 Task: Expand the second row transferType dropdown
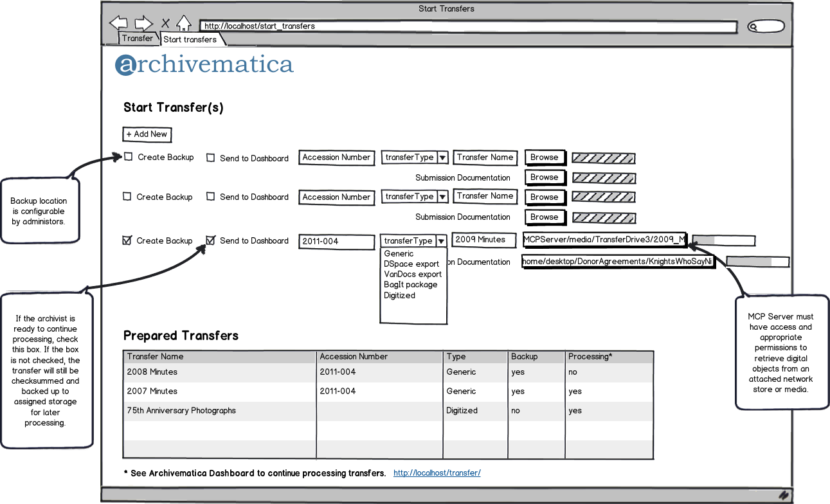click(442, 197)
